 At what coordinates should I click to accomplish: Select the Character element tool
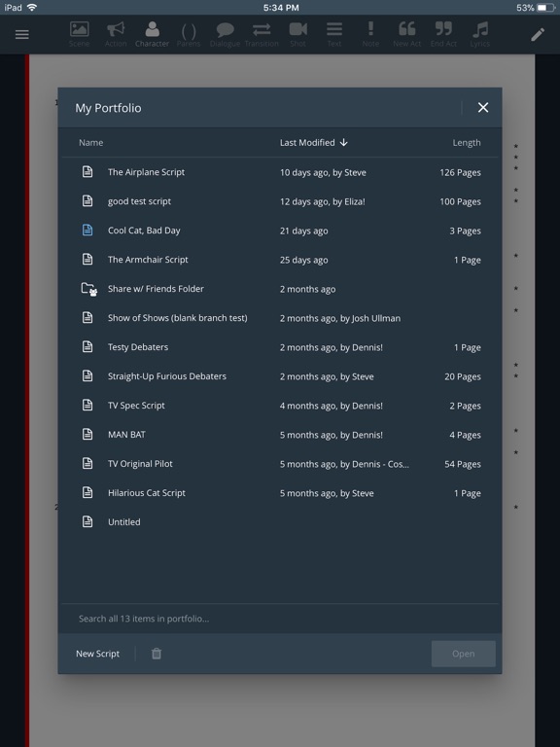[x=152, y=34]
